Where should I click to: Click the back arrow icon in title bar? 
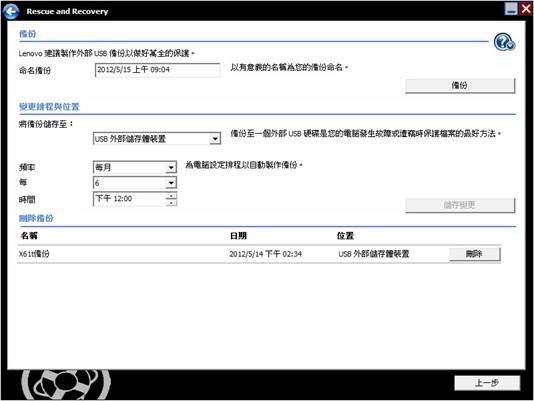pyautogui.click(x=11, y=11)
